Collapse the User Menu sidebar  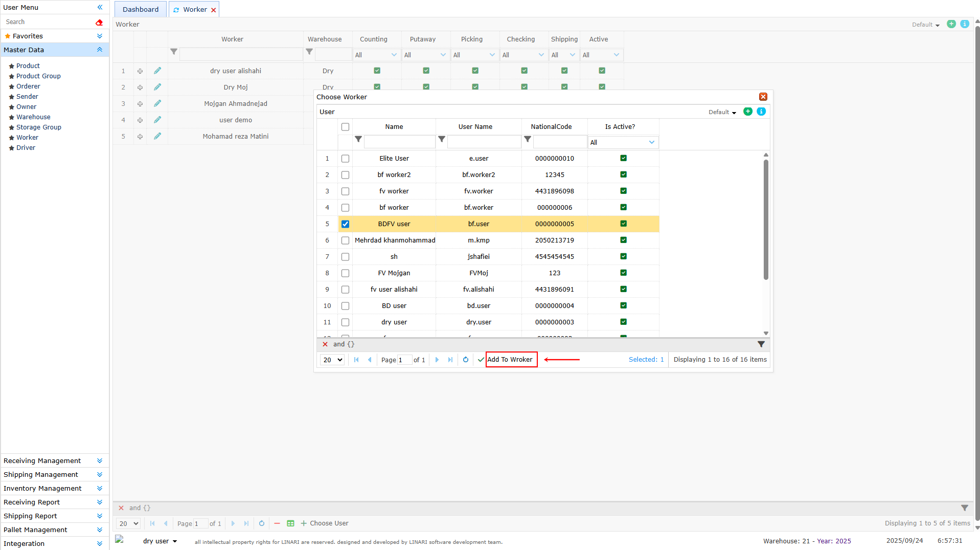coord(100,7)
